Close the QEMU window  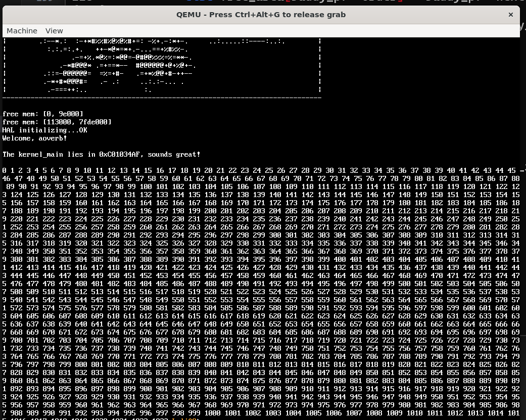click(x=511, y=15)
